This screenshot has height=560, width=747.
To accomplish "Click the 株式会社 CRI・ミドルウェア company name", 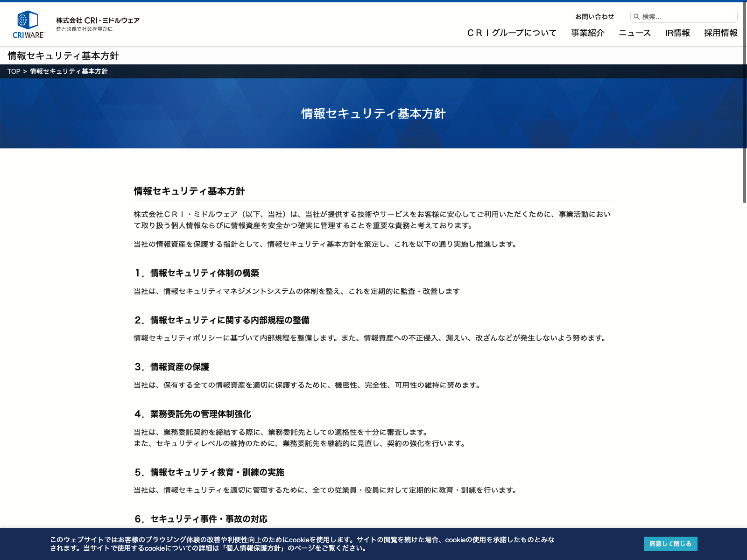I will pos(98,21).
